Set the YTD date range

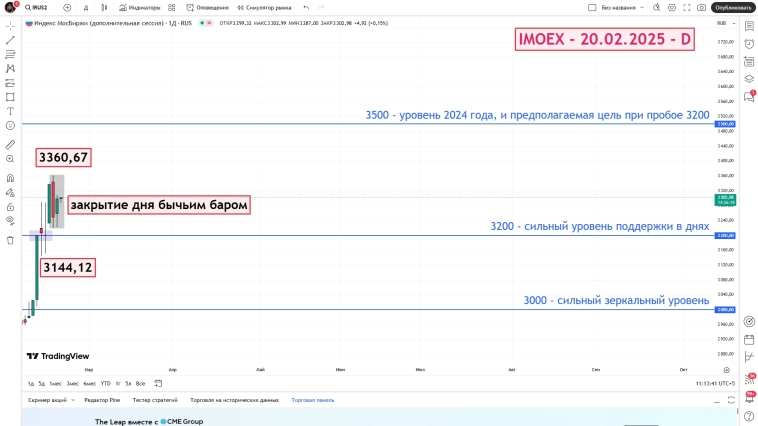coord(106,383)
